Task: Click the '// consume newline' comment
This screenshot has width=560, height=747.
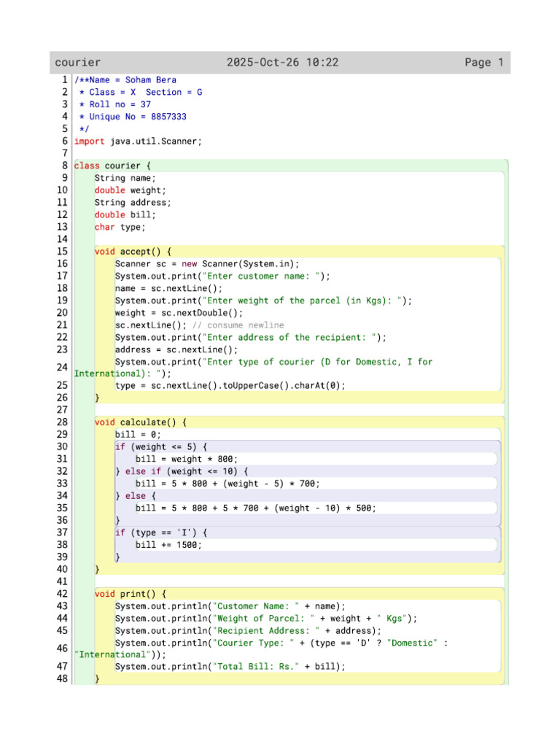Action: tap(238, 325)
